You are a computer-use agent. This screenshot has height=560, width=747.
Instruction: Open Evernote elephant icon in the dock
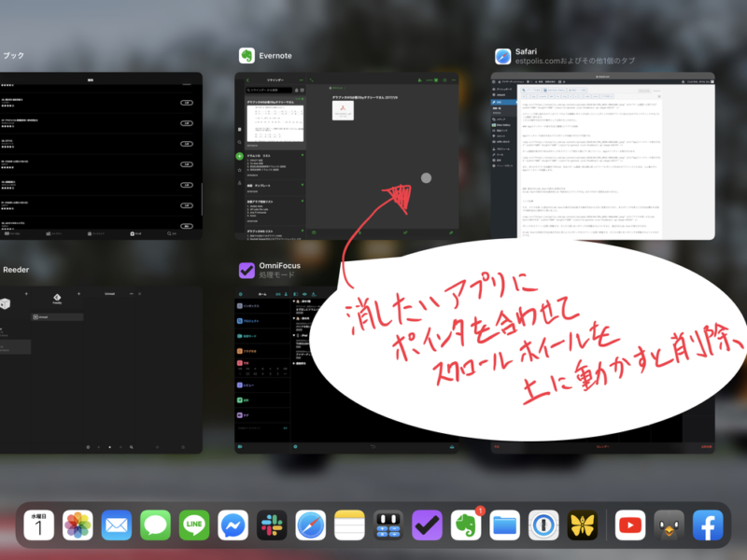tap(466, 525)
